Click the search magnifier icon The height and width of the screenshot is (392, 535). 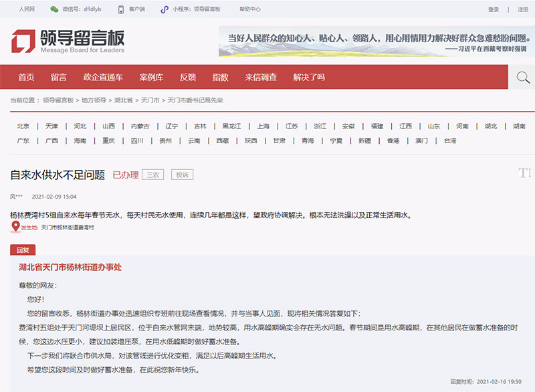[522, 78]
